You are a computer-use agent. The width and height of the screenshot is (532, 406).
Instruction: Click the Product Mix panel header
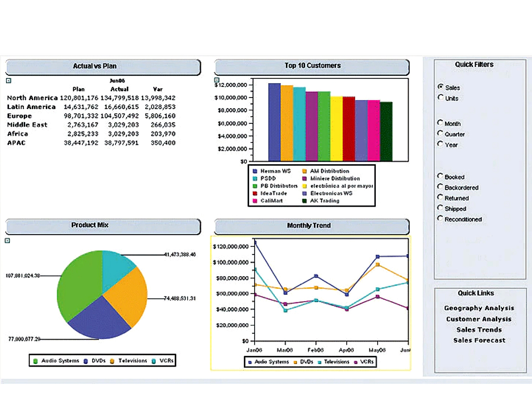103,226
